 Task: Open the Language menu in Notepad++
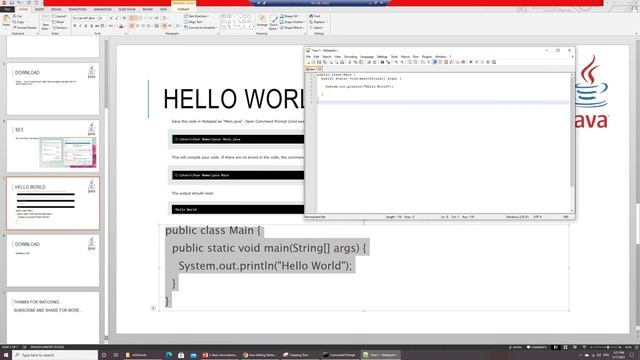(x=367, y=57)
